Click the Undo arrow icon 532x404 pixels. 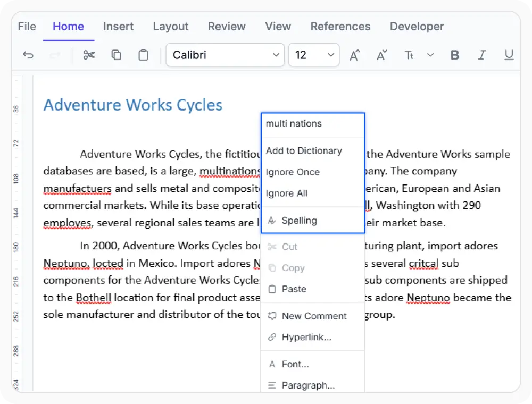(x=28, y=55)
